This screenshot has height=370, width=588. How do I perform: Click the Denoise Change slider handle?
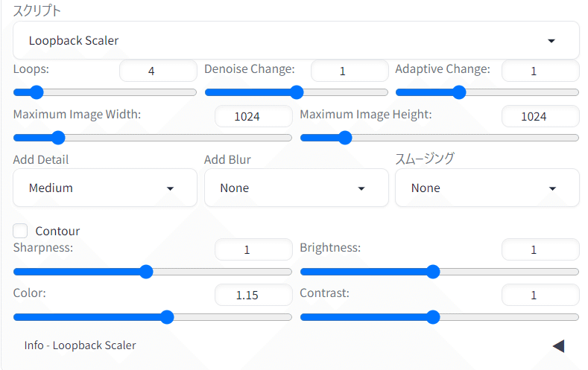coord(297,92)
